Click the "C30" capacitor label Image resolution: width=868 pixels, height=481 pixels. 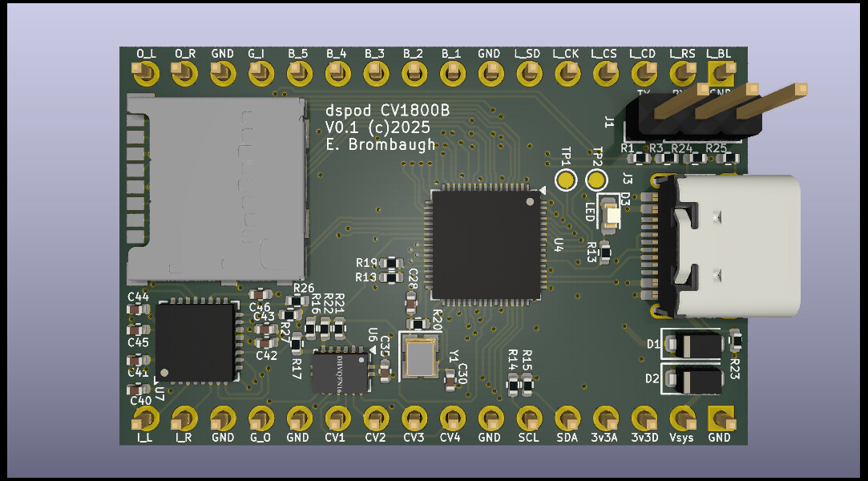click(x=462, y=374)
